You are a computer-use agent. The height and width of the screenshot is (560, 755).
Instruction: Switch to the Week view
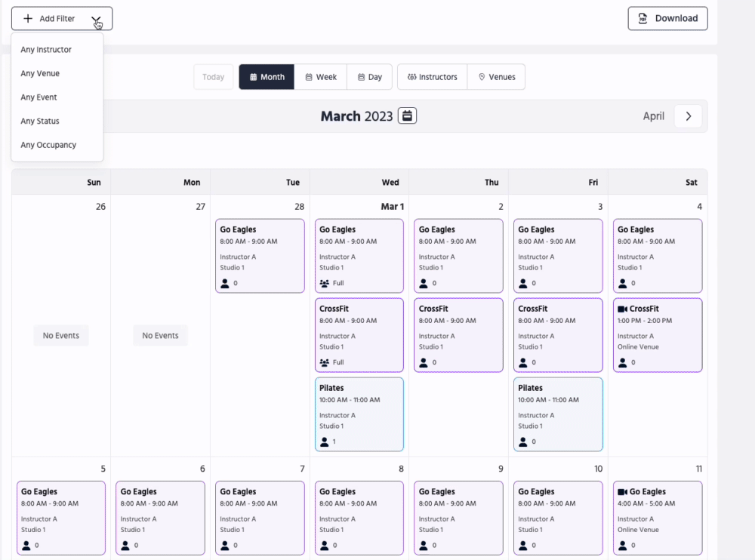(321, 77)
